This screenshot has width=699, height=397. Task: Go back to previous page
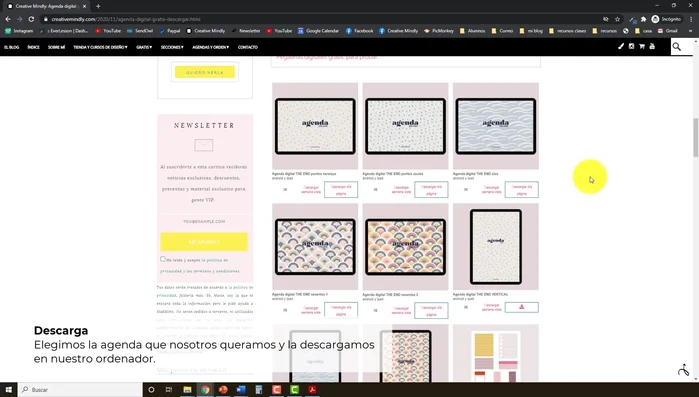(x=8, y=19)
